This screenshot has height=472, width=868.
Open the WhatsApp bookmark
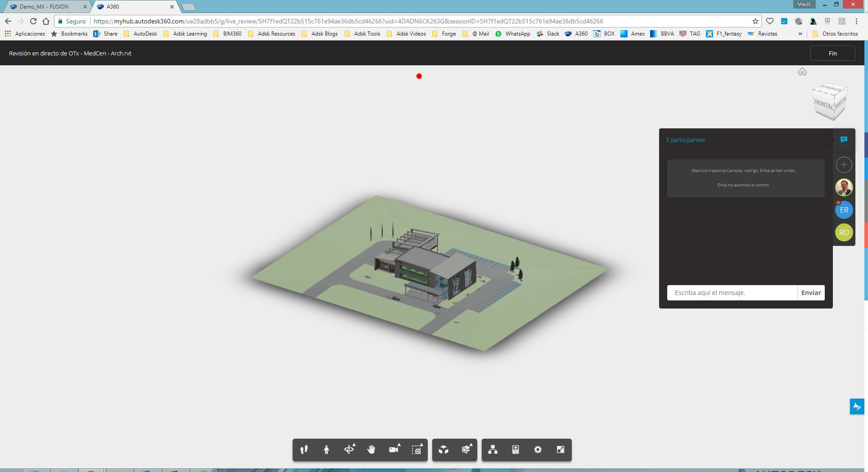(x=513, y=34)
